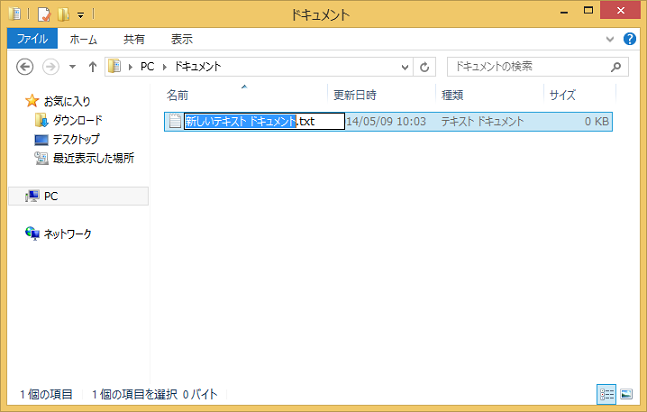Switch to large icons view layout
This screenshot has height=412, width=647.
click(626, 394)
